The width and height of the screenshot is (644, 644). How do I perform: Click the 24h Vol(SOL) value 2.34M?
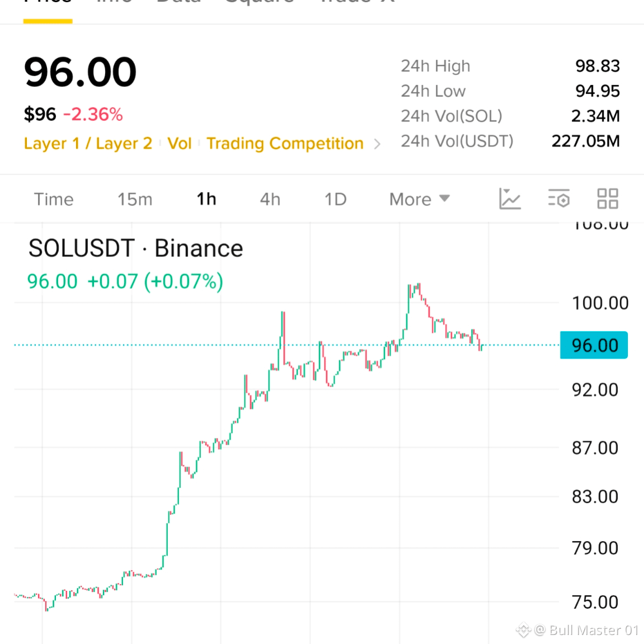pos(595,116)
